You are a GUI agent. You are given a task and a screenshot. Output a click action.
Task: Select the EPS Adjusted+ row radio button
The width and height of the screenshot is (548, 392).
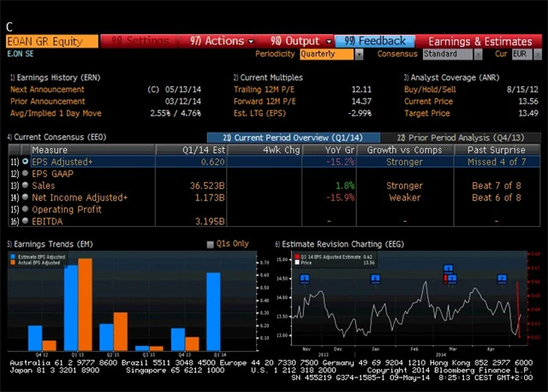[26, 161]
